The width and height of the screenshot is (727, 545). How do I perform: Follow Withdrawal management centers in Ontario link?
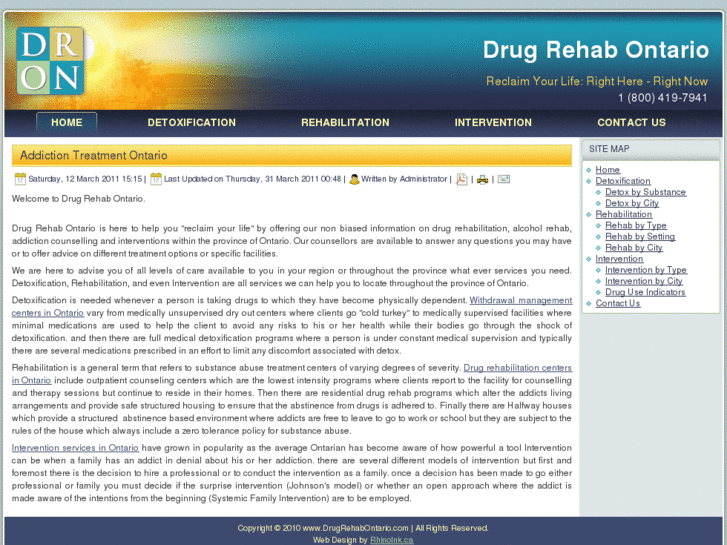coord(520,301)
